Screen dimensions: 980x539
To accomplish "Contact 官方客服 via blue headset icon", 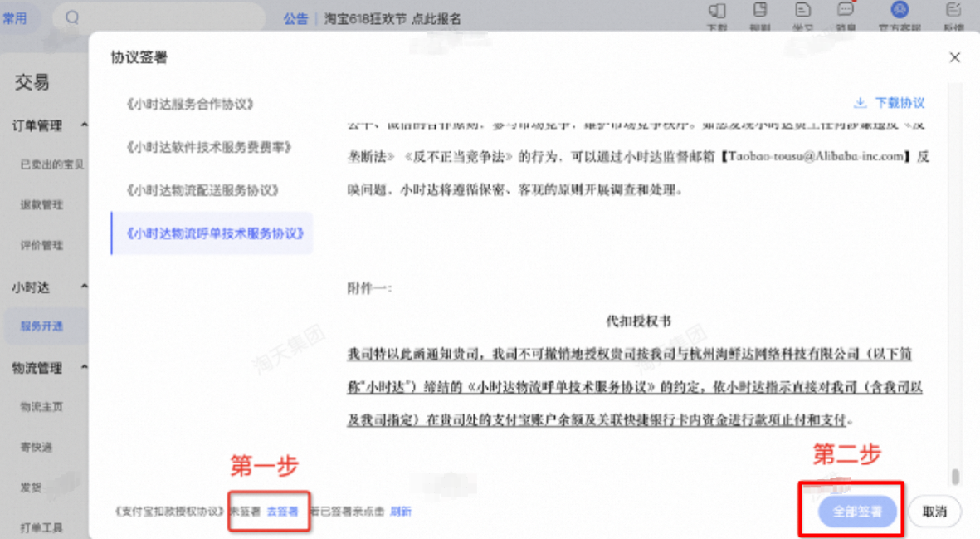I will pos(900,9).
